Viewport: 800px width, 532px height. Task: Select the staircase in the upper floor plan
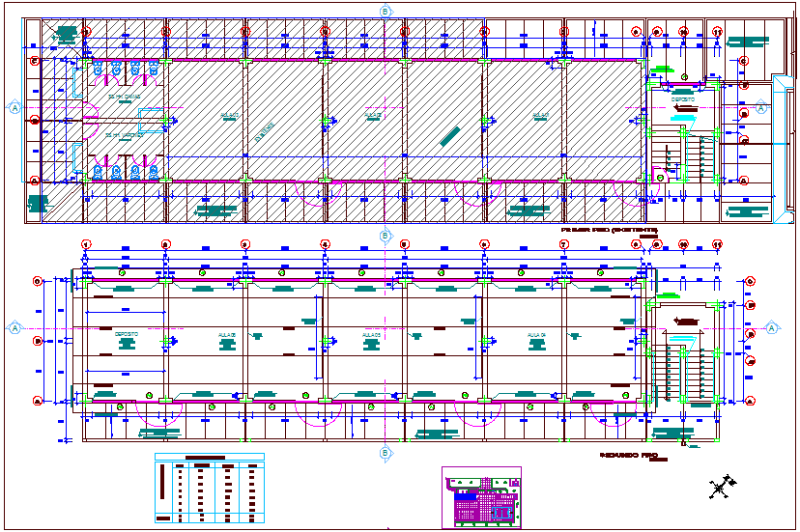click(x=688, y=154)
